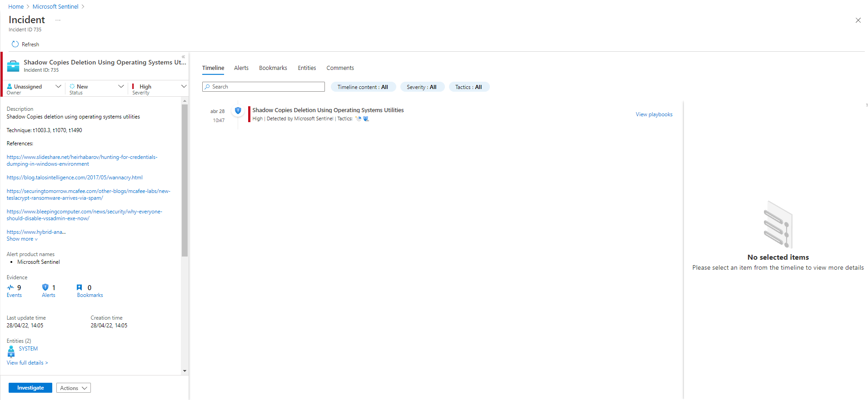Viewport: 868px width, 400px height.
Task: Collapse the incident details pane chevron
Action: [x=184, y=57]
